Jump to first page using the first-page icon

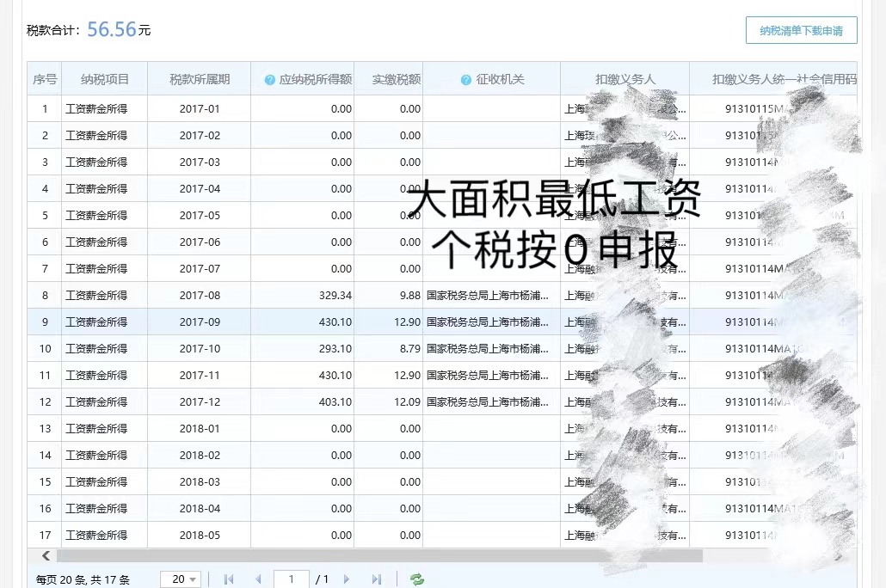[228, 579]
